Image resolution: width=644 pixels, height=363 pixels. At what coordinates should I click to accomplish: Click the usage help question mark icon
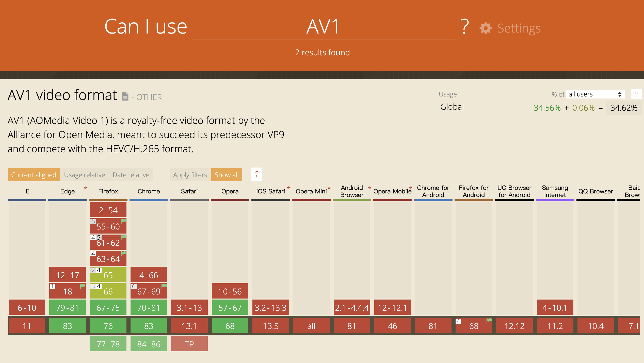click(x=636, y=94)
